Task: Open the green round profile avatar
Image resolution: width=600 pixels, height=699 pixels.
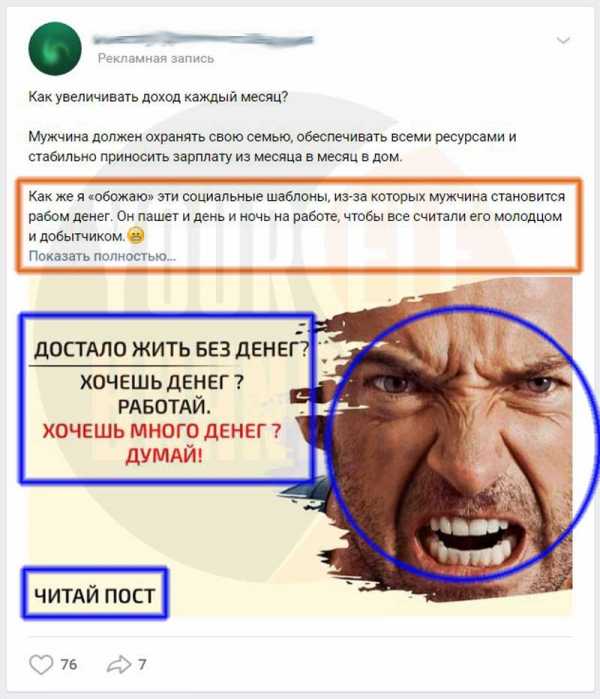Action: pos(55,48)
